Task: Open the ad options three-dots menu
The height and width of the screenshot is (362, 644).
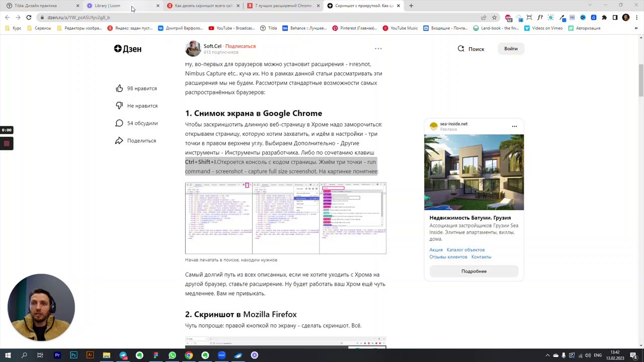Action: click(514, 126)
